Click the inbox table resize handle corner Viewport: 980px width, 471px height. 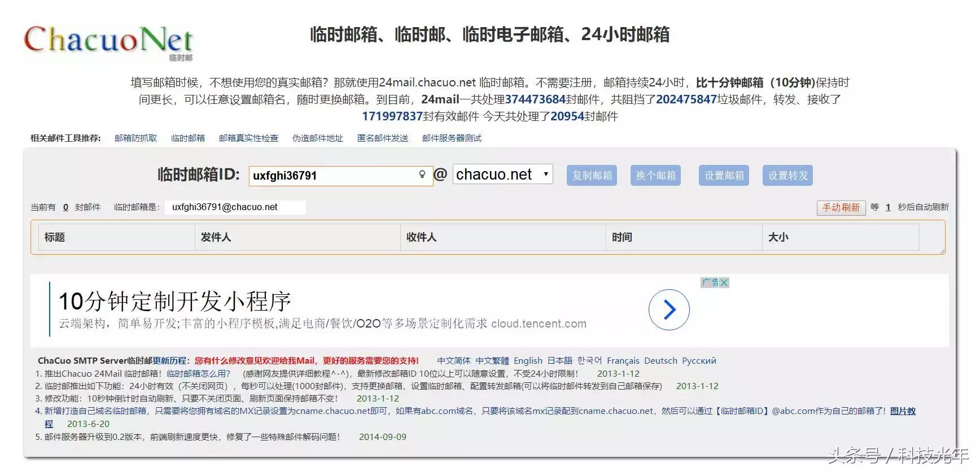[x=942, y=251]
